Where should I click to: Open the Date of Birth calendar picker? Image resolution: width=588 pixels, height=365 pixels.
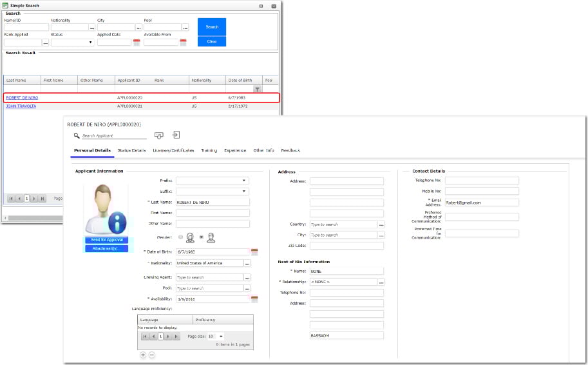(254, 252)
